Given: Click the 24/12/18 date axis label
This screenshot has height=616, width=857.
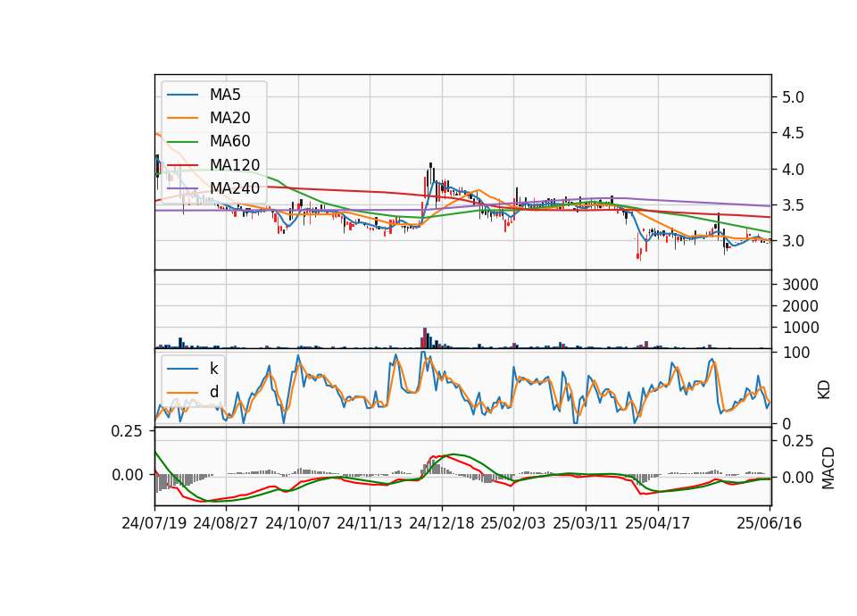Looking at the screenshot, I should pos(442,524).
